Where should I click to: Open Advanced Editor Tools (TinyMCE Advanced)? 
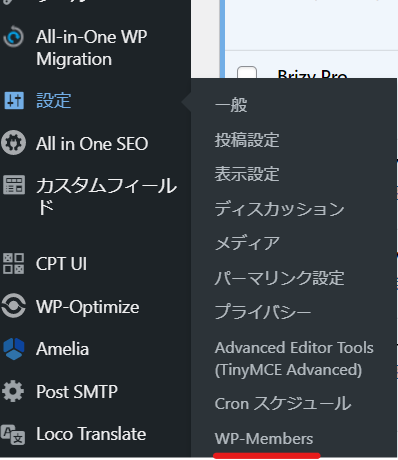[294, 359]
